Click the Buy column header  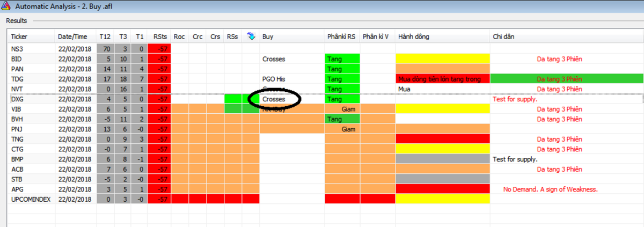pos(267,36)
